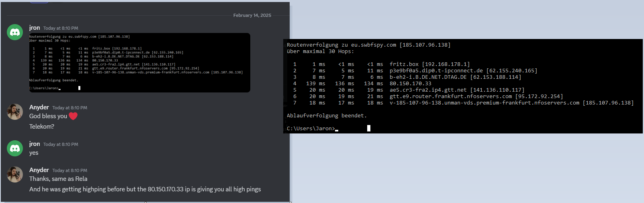Click the 'February 14, 2025' date divider

tap(252, 15)
